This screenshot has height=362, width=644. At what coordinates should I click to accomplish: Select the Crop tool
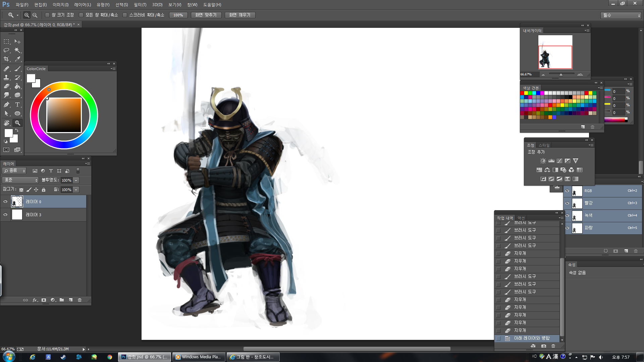point(6,59)
